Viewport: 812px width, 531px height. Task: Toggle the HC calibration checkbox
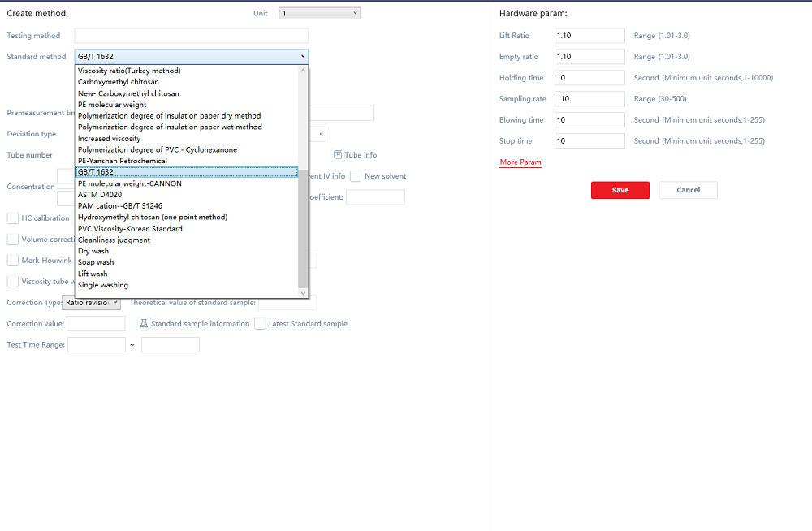click(13, 218)
